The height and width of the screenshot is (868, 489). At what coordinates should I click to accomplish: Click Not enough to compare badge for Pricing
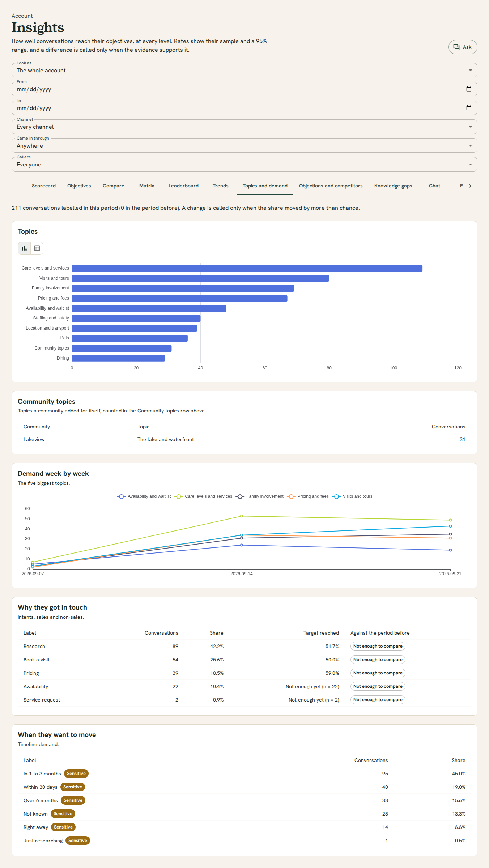pyautogui.click(x=378, y=673)
